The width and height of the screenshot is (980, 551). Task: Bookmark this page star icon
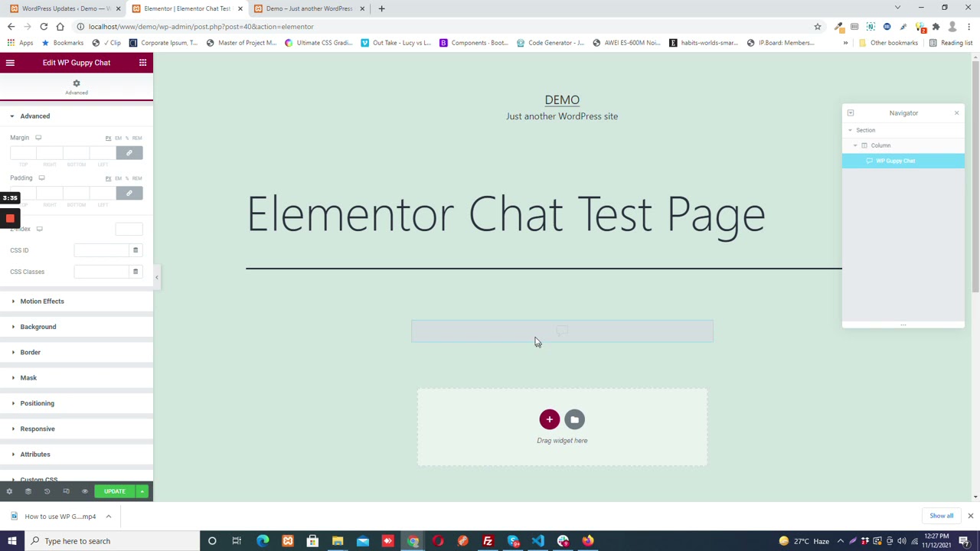(x=818, y=27)
